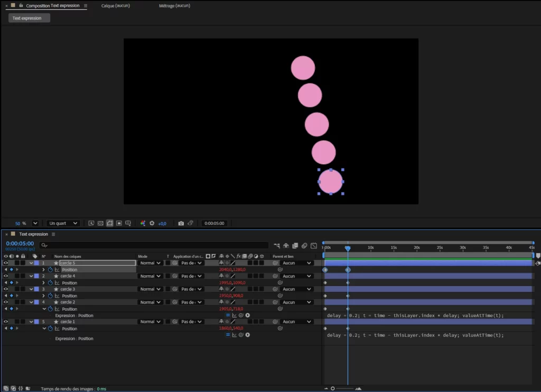Click the expression language menu arrow for cercle 2
This screenshot has width=541, height=392.
[247, 315]
